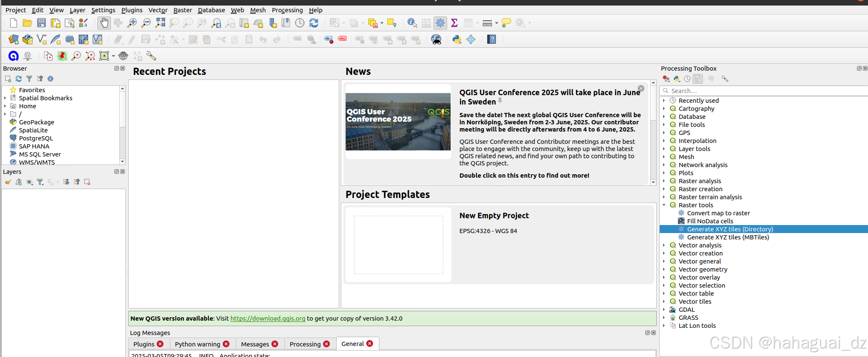Open the Raster menu
Viewport: 868px width, 357px height.
tap(182, 10)
